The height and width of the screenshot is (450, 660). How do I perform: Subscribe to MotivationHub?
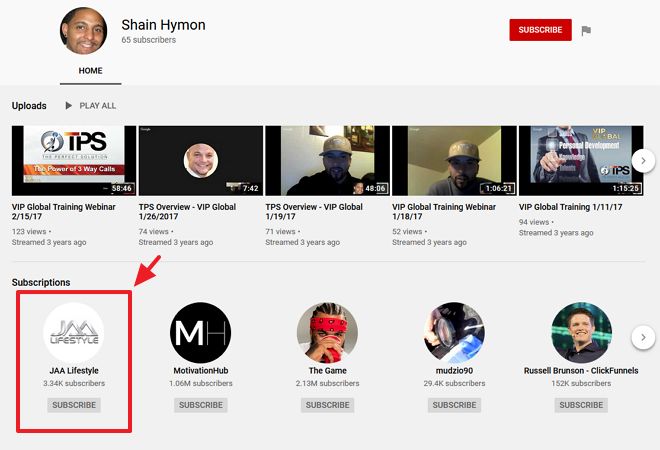(x=201, y=405)
